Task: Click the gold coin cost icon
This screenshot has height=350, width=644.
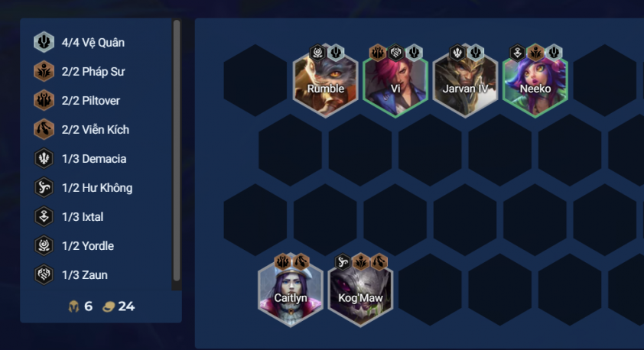Action: [x=109, y=306]
